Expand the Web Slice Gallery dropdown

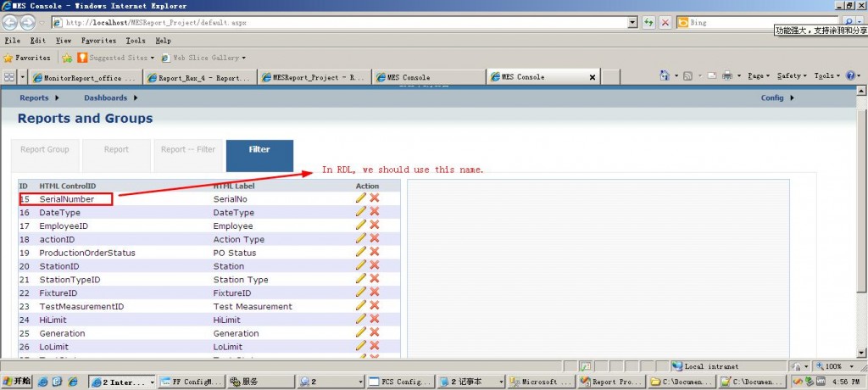(243, 58)
